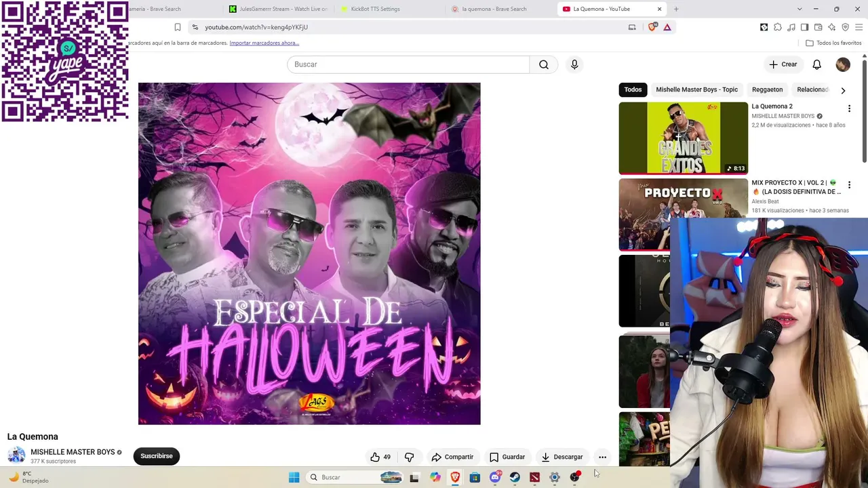The width and height of the screenshot is (868, 488).
Task: Open Steam from the taskbar
Action: (515, 477)
